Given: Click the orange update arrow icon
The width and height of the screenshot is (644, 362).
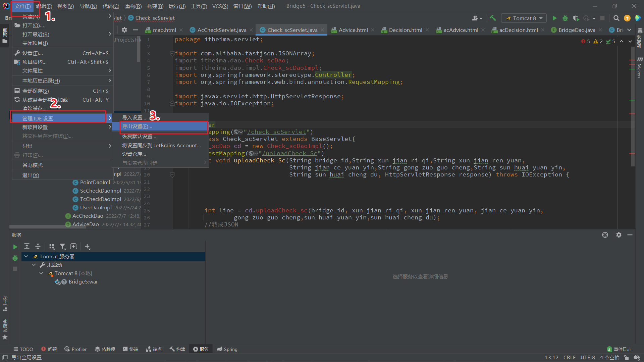Looking at the screenshot, I should point(627,18).
